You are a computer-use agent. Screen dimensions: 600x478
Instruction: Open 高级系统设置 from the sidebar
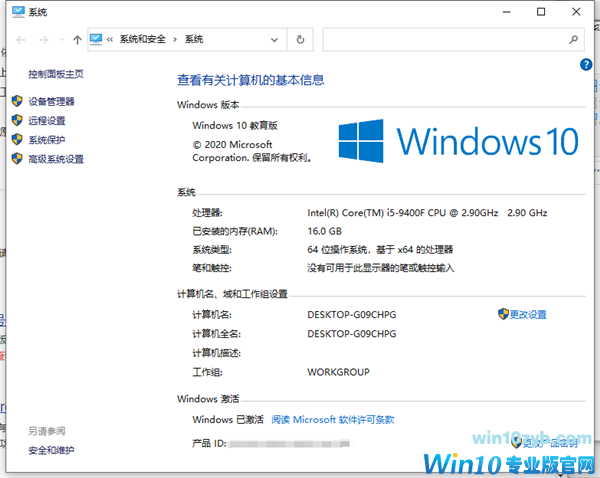point(56,159)
